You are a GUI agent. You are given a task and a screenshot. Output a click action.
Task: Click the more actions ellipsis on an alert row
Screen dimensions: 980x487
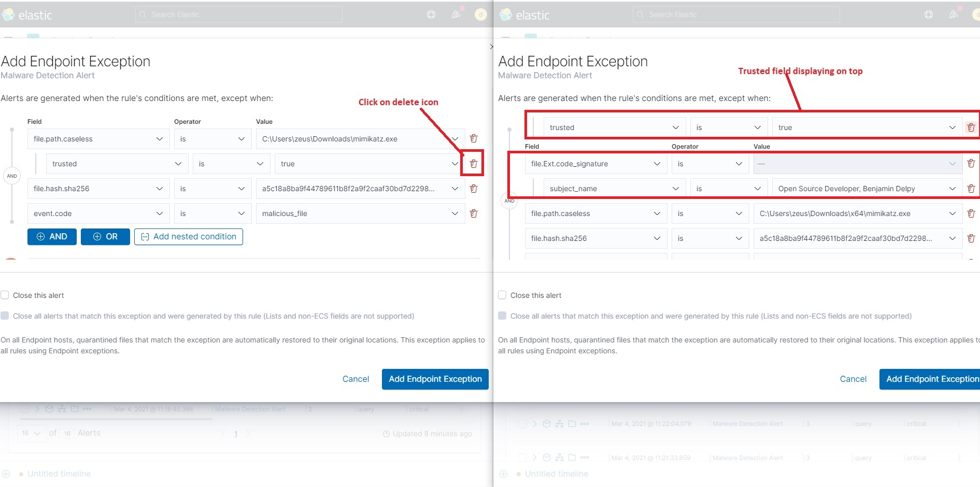[87, 408]
